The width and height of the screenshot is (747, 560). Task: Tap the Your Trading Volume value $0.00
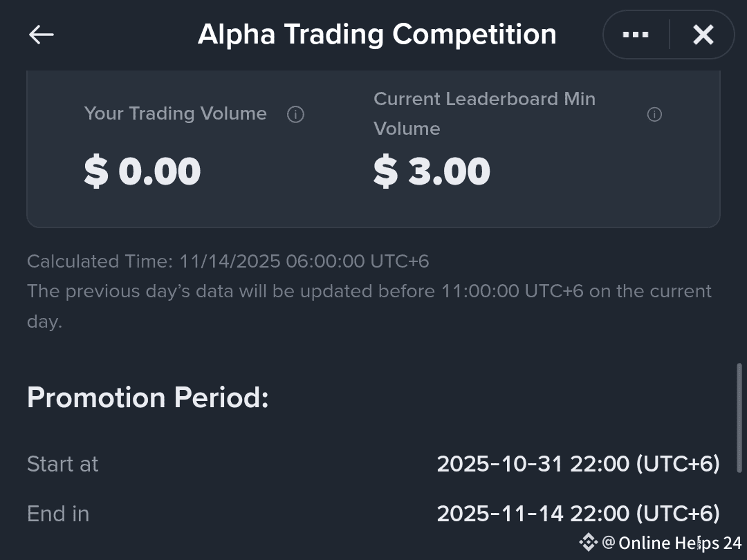coord(143,170)
